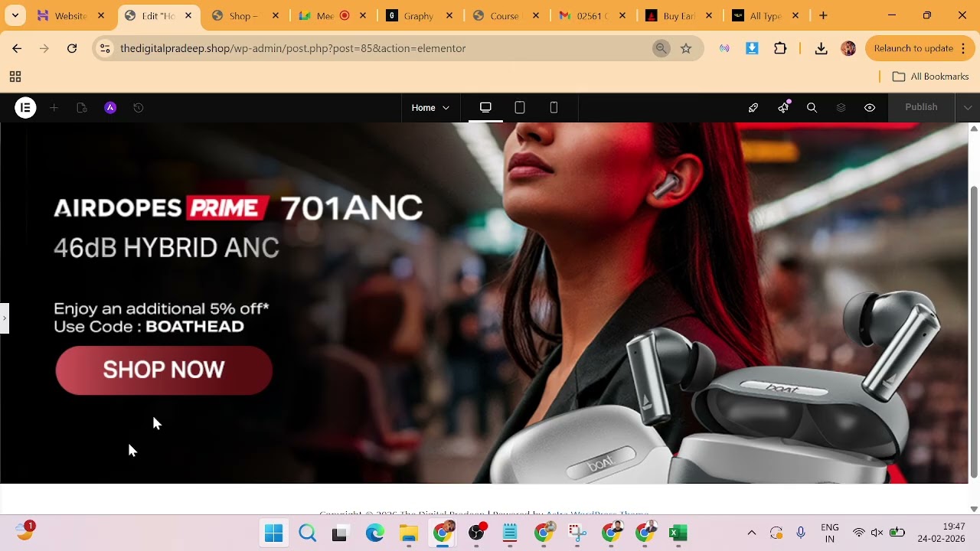This screenshot has height=551, width=980.
Task: Switch to the Meet tab
Action: (332, 15)
